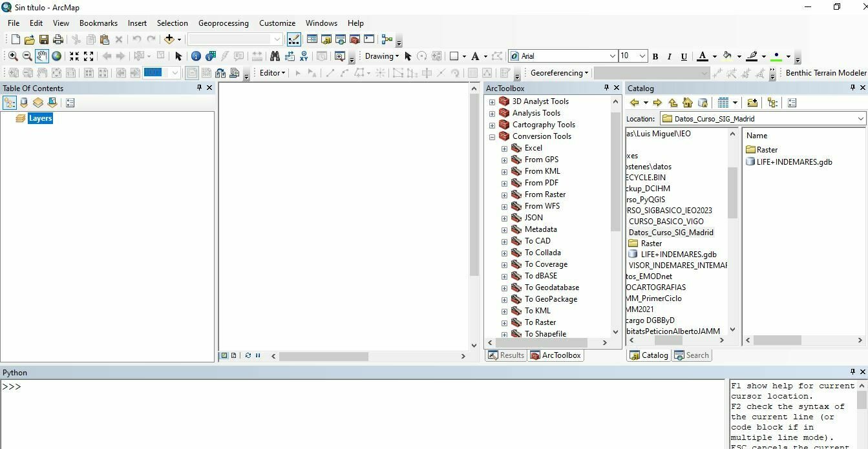Toggle List By Drawing Order in TOC
This screenshot has width=868, height=449.
(x=10, y=103)
